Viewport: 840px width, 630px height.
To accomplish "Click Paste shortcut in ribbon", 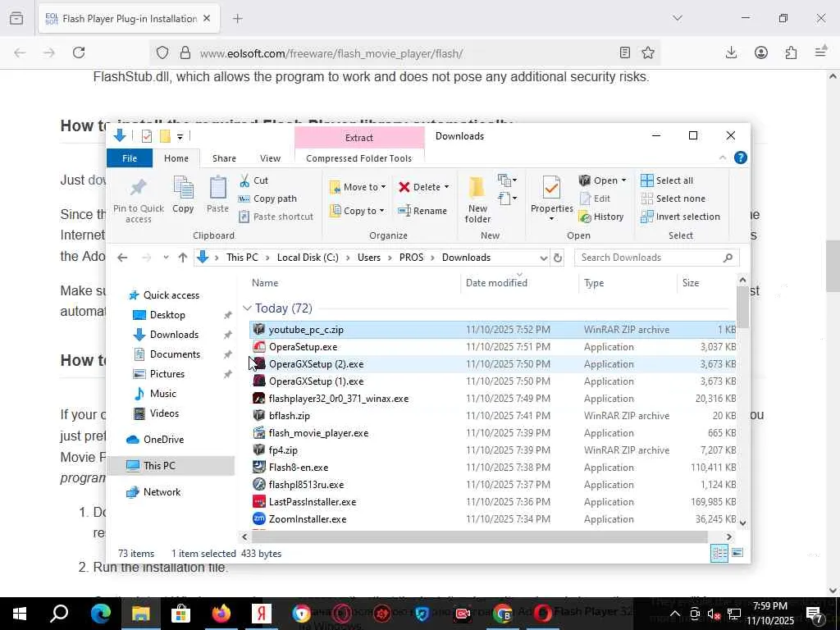I will point(276,217).
